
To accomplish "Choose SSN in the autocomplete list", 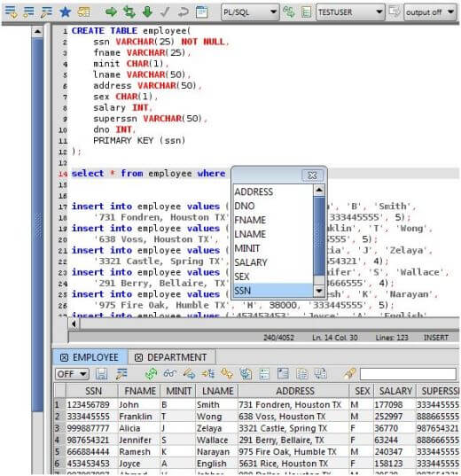I will click(273, 291).
